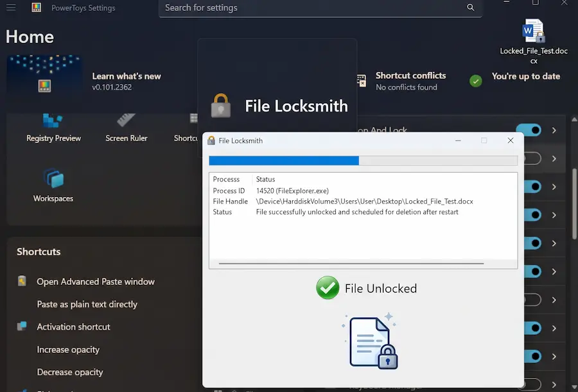Open the hamburger navigation menu
The width and height of the screenshot is (578, 392).
pyautogui.click(x=11, y=7)
